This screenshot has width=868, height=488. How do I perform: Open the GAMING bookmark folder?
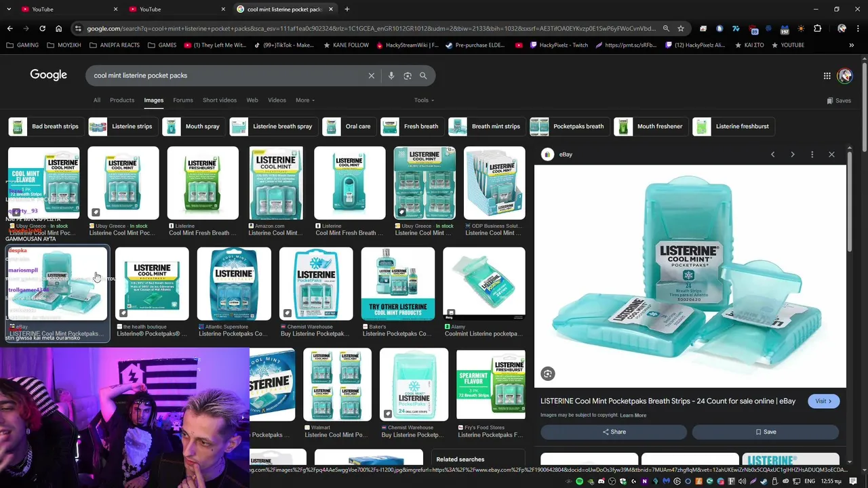tap(22, 45)
